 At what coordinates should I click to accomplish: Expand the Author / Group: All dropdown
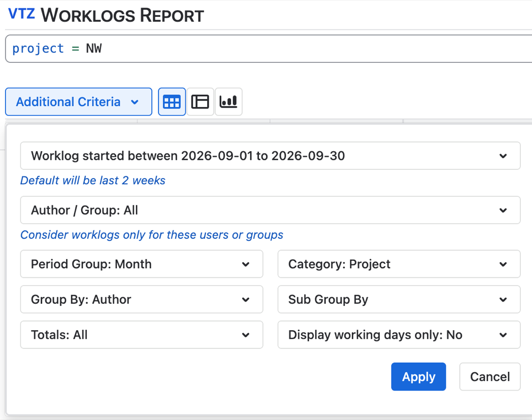coord(270,210)
